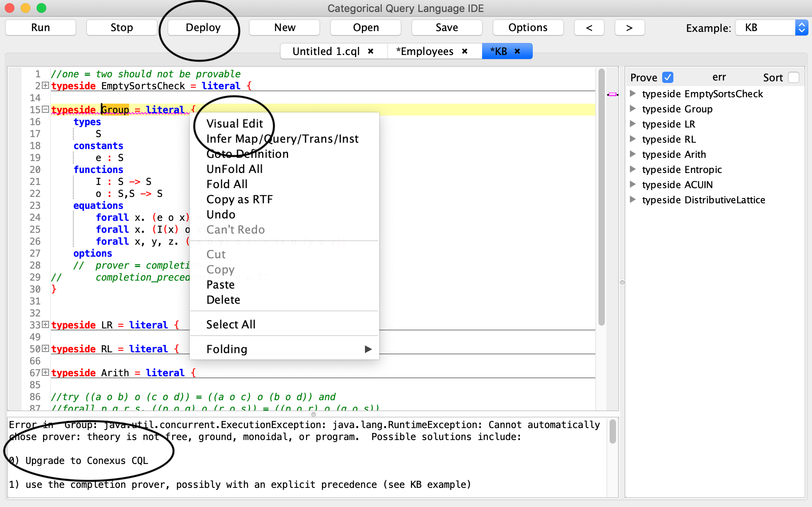Create a file with the New button
This screenshot has width=812, height=507.
[284, 28]
